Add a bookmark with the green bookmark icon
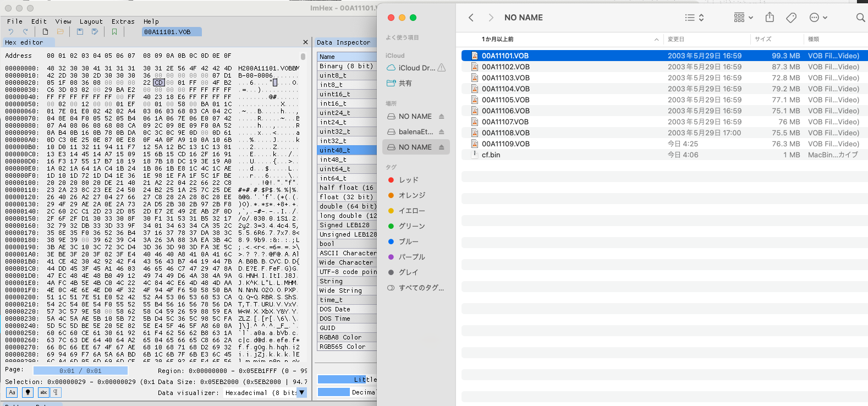This screenshot has height=406, width=868. [x=114, y=32]
